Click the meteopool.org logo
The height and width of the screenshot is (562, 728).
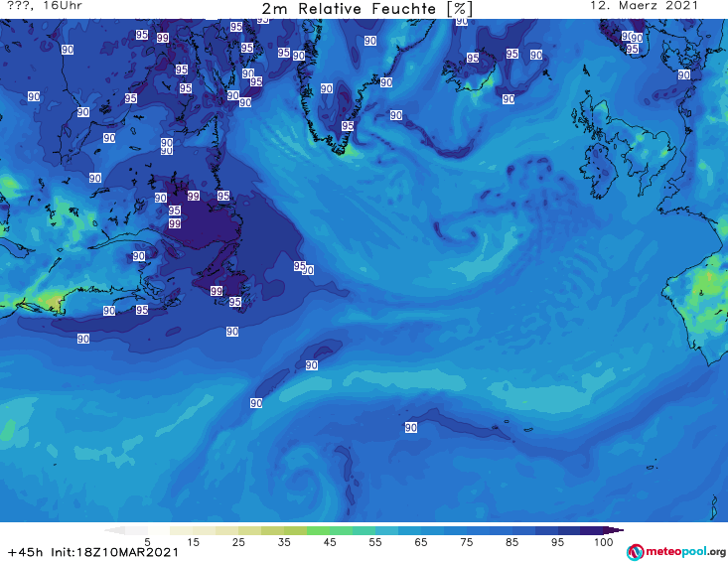click(x=676, y=552)
